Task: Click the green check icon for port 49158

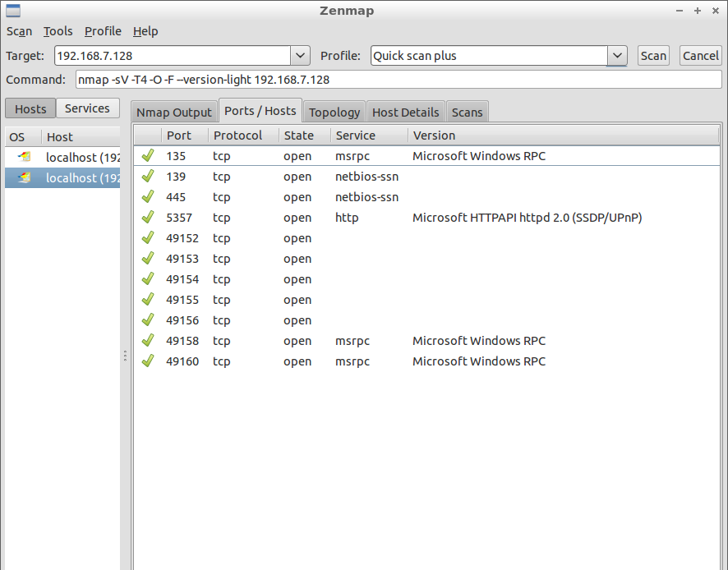Action: [x=148, y=340]
